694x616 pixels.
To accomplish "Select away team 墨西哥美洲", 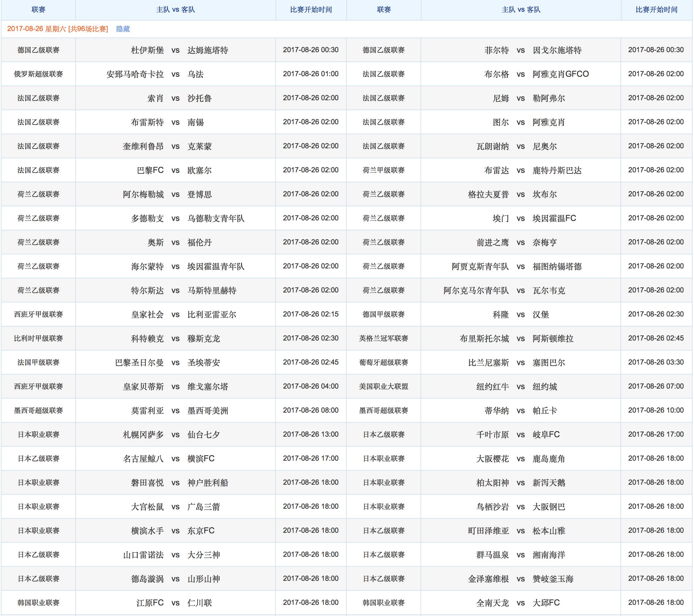I will [208, 411].
